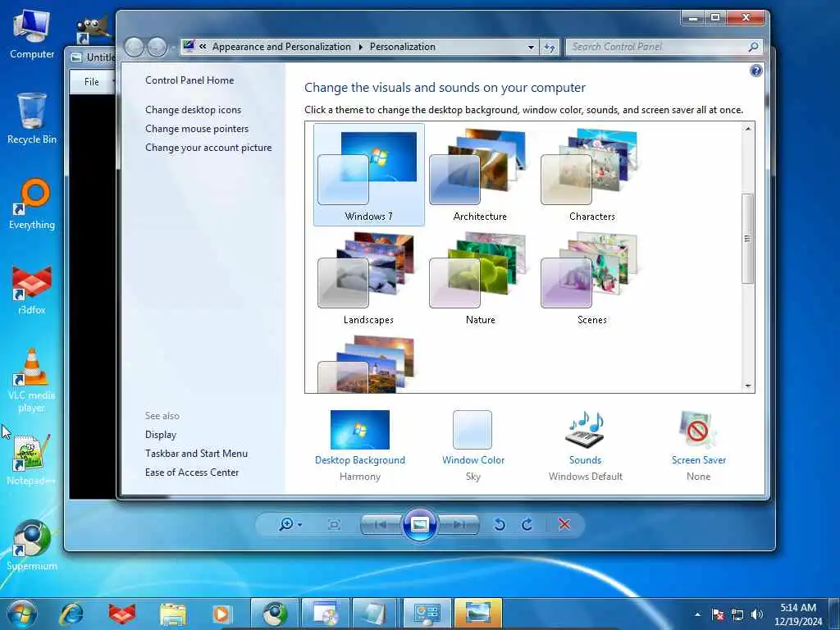Image resolution: width=840 pixels, height=630 pixels.
Task: Open VLC media player desktop shortcut
Action: pyautogui.click(x=32, y=381)
